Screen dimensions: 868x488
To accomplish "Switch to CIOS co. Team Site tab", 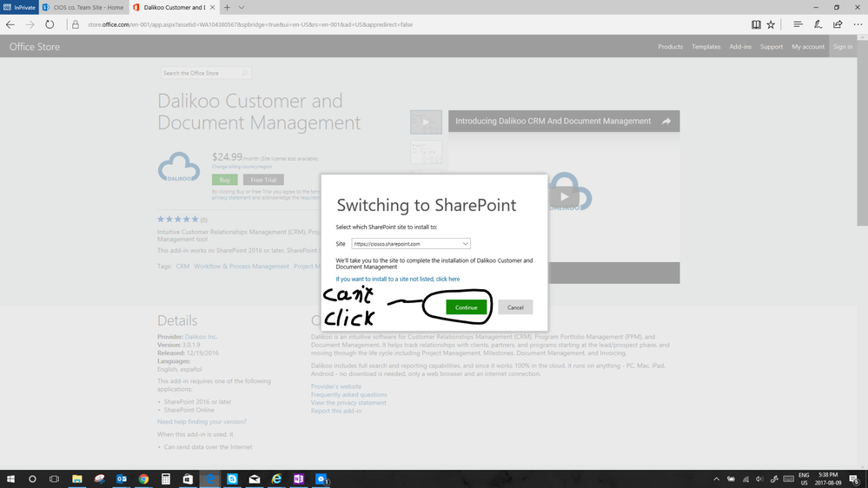I will (x=83, y=7).
